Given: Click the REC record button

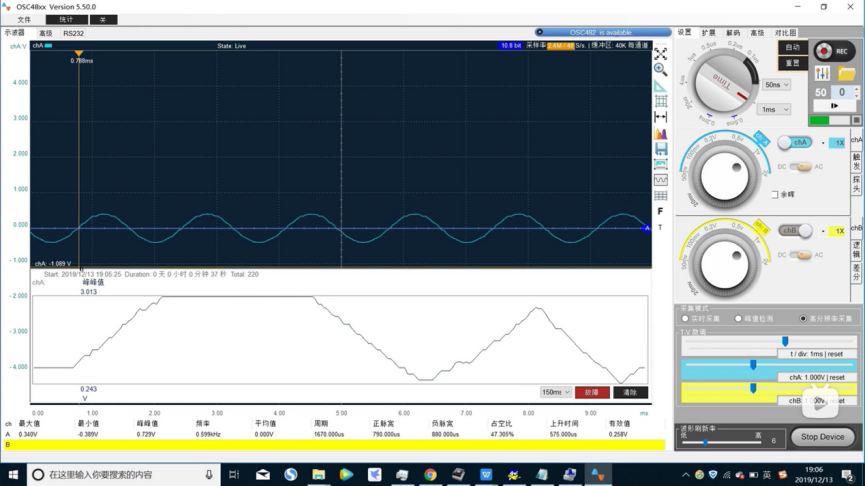Looking at the screenshot, I should (834, 51).
